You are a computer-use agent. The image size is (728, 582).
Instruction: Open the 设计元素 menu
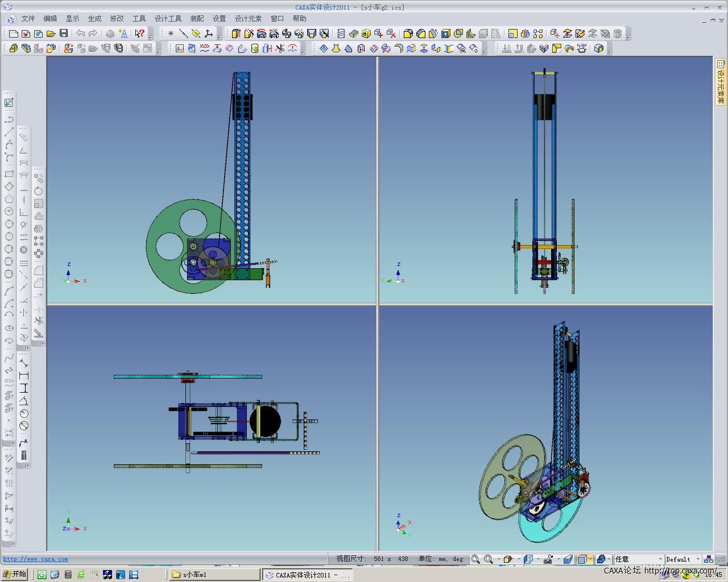tap(248, 19)
